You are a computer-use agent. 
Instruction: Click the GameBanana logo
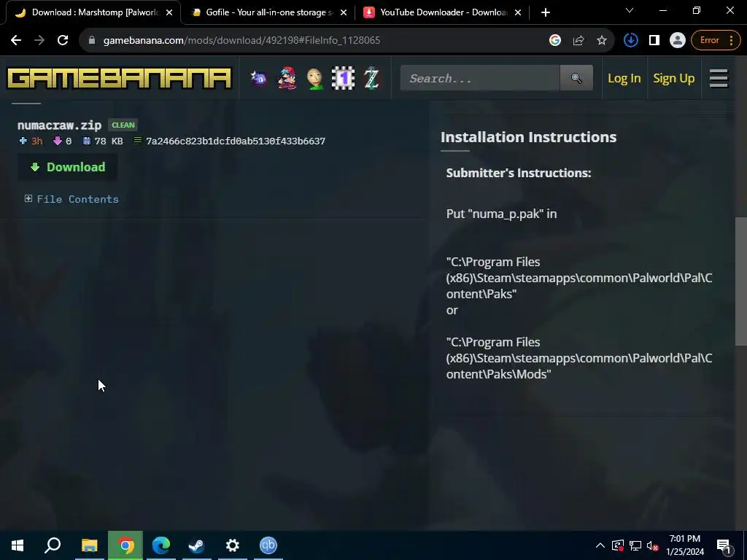point(119,79)
